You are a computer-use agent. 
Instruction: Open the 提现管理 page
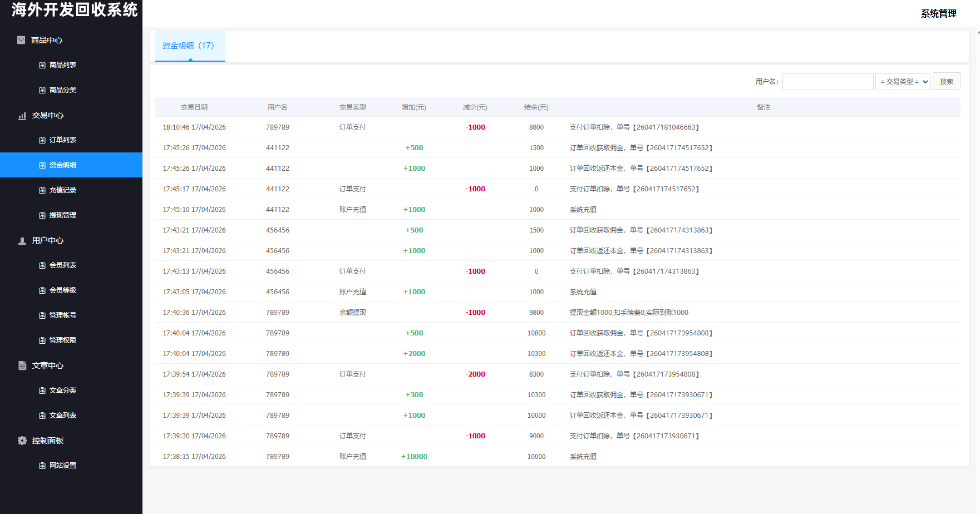coord(62,215)
